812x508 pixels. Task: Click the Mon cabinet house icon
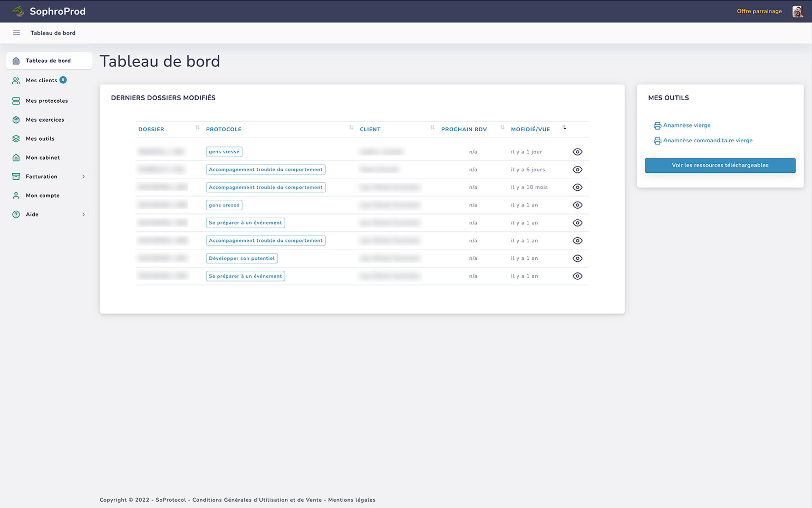pyautogui.click(x=16, y=158)
